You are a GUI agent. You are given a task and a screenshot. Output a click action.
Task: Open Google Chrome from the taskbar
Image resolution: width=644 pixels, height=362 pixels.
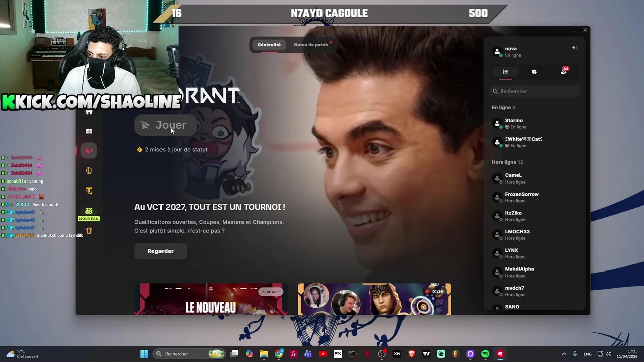(279, 354)
